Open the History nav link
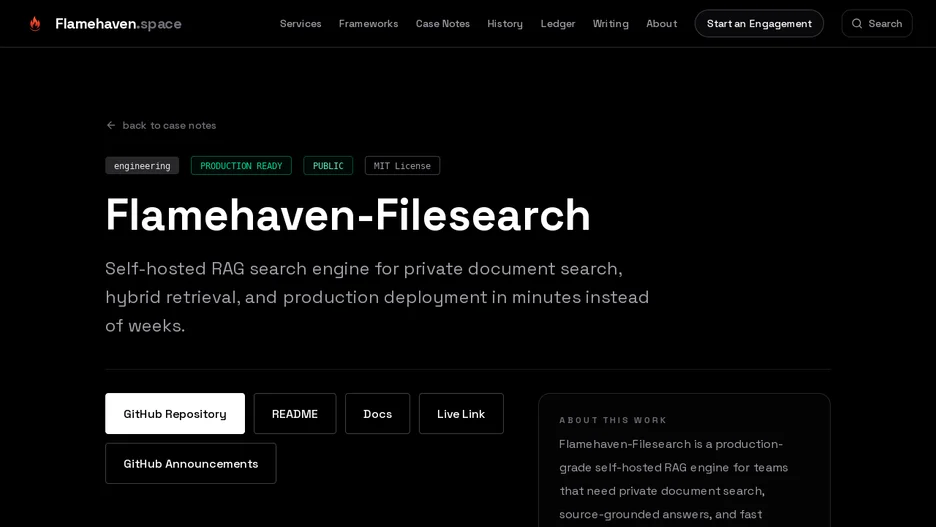936x527 pixels. click(504, 24)
